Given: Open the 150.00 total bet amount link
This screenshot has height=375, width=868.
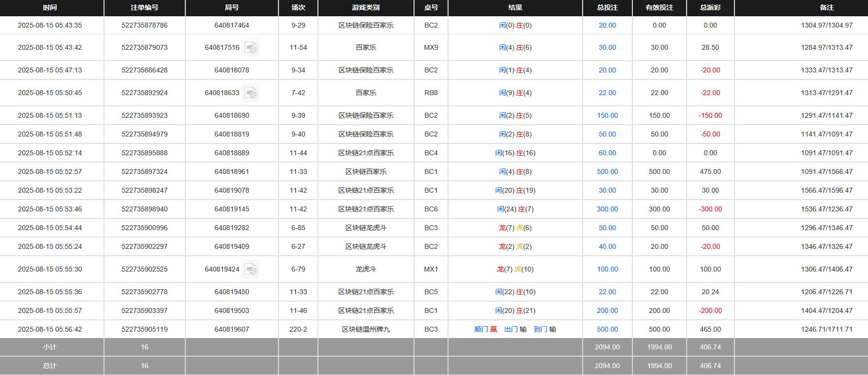Looking at the screenshot, I should pos(607,115).
